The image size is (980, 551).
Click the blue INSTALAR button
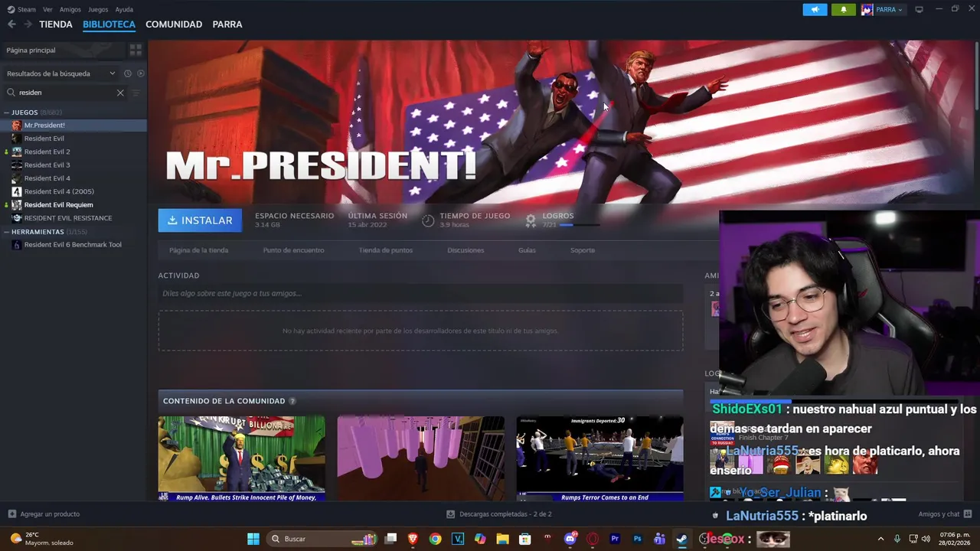pyautogui.click(x=200, y=220)
